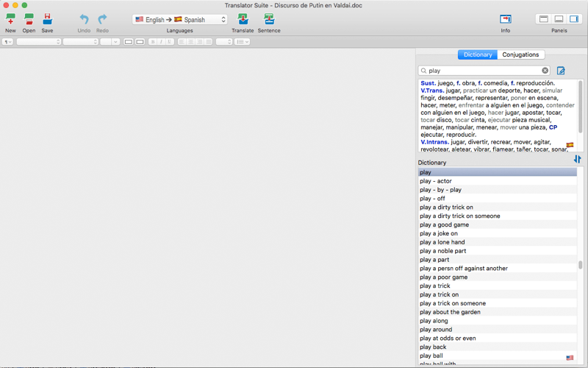This screenshot has height=368, width=588.
Task: Click the Sust. label in definition
Action: coord(429,83)
